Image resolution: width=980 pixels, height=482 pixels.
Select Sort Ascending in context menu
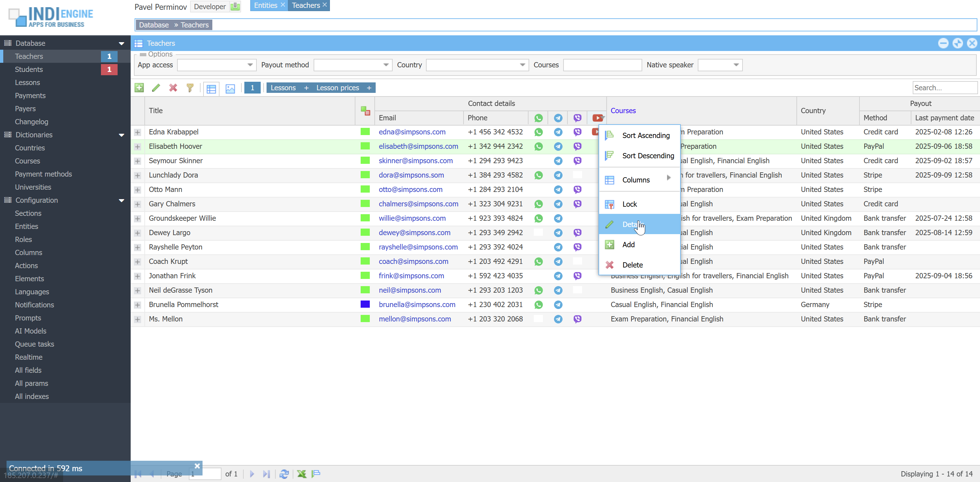(645, 135)
